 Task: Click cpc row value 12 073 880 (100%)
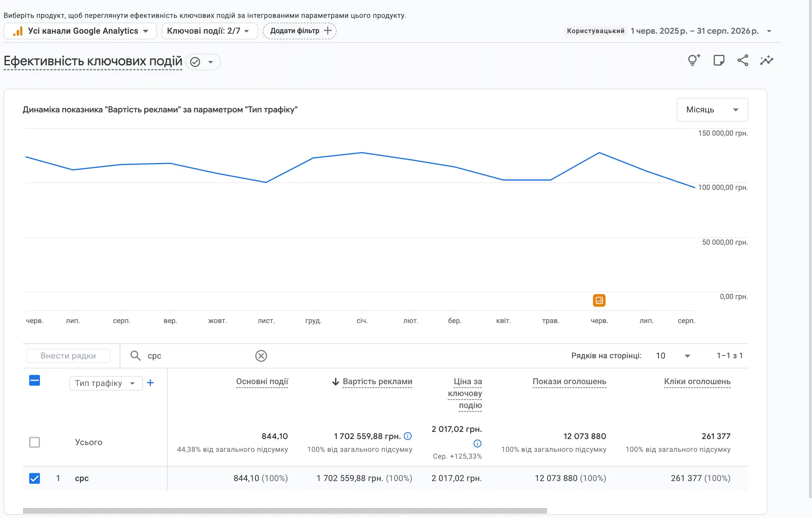[570, 478]
